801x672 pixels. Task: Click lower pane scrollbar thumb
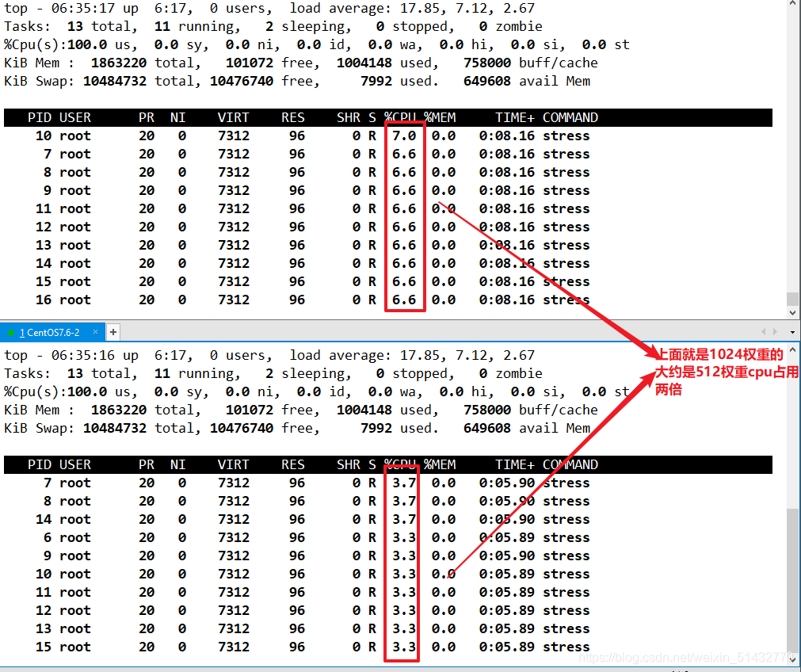[x=792, y=580]
